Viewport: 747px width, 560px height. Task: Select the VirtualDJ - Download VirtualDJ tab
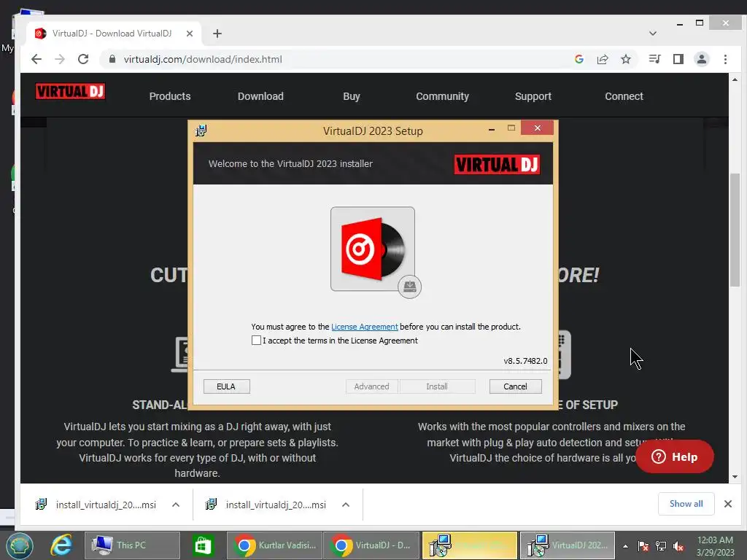point(112,34)
